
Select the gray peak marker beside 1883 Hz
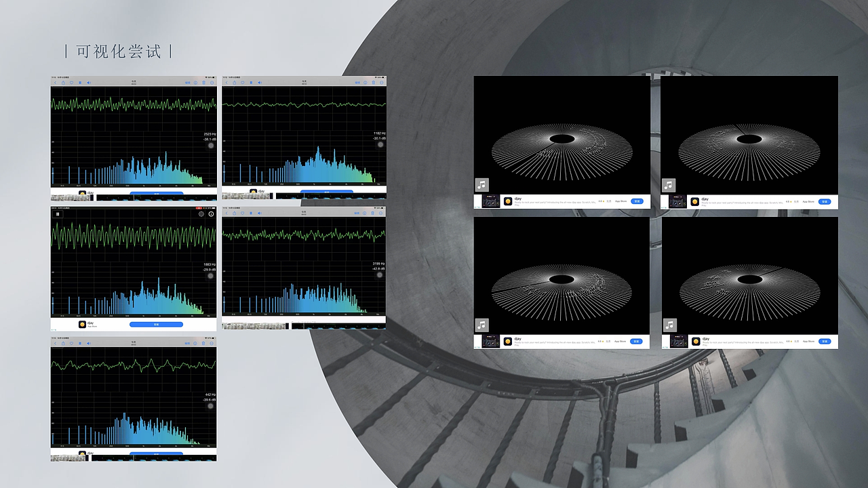210,276
